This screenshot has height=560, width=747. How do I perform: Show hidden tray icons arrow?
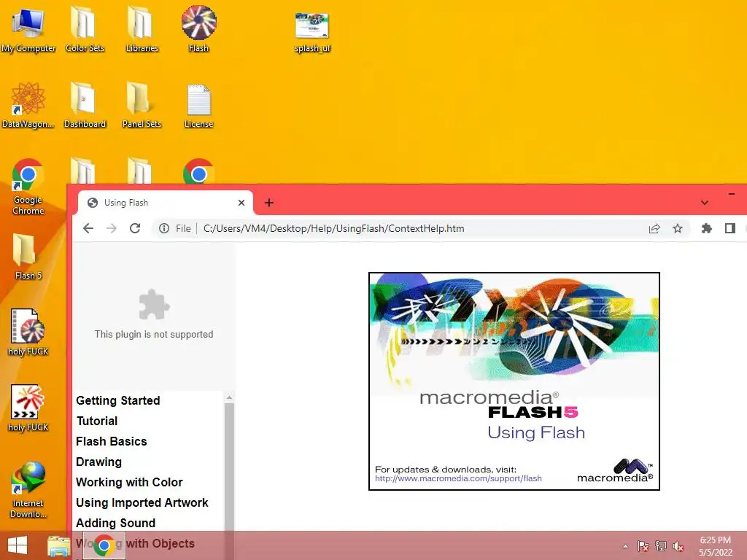pos(625,546)
